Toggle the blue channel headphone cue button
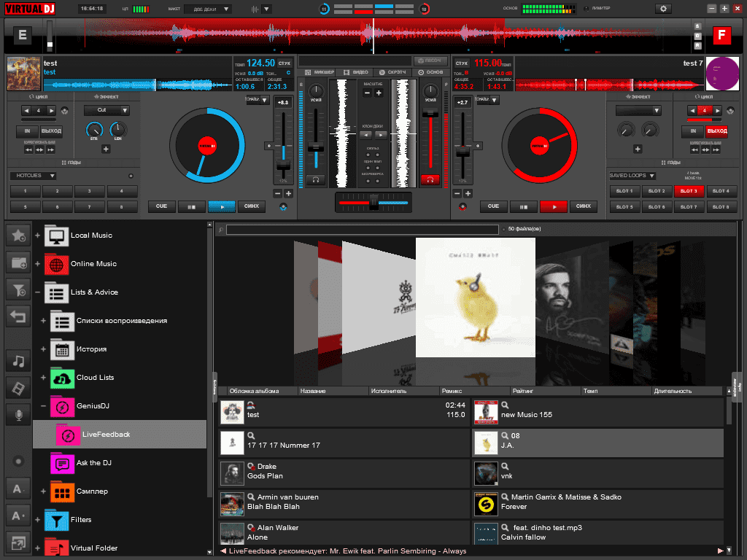The width and height of the screenshot is (747, 560). [315, 179]
